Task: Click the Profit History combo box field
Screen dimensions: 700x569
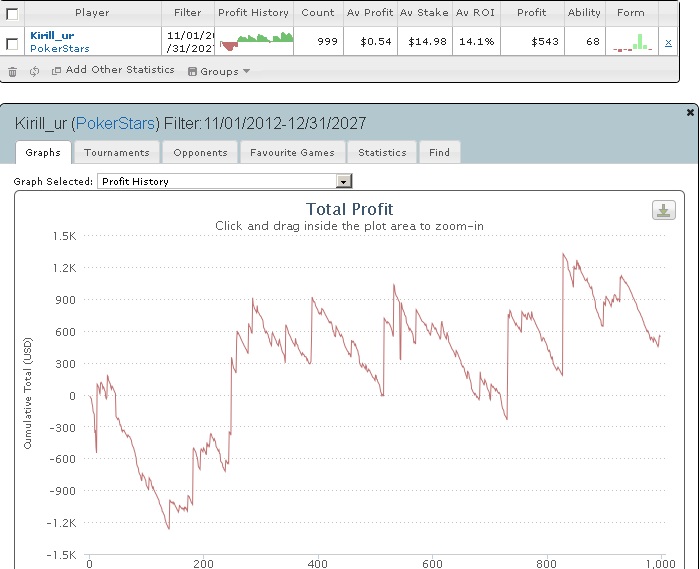Action: tap(225, 181)
